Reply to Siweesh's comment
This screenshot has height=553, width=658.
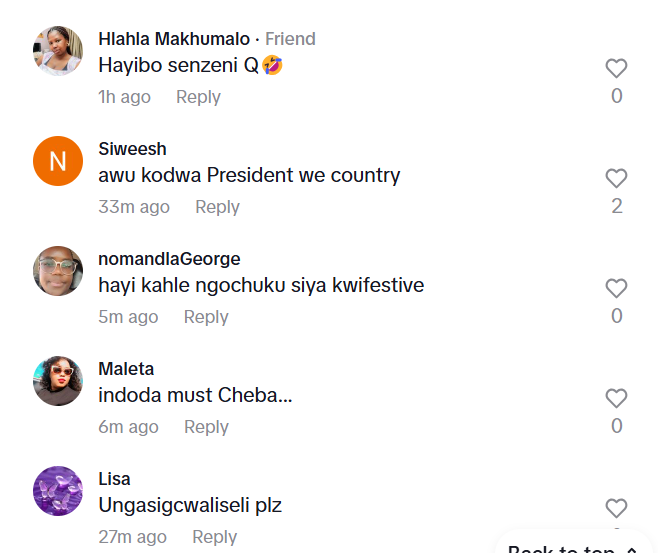[217, 207]
